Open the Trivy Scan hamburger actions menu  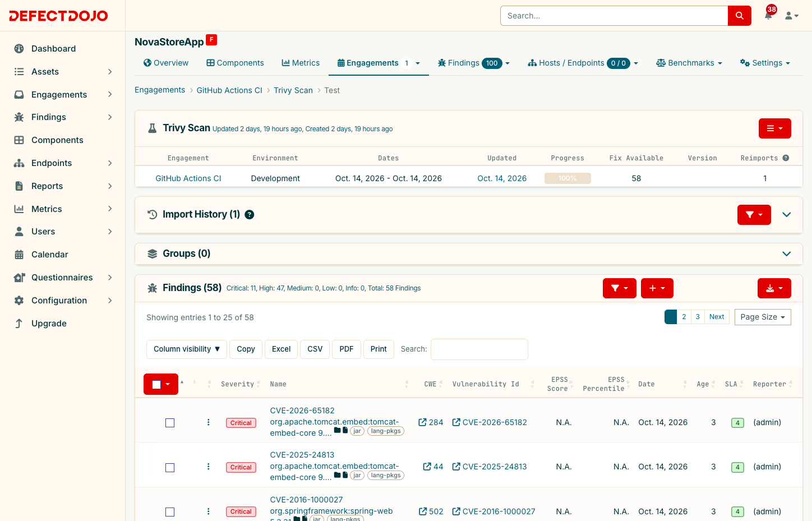click(774, 128)
